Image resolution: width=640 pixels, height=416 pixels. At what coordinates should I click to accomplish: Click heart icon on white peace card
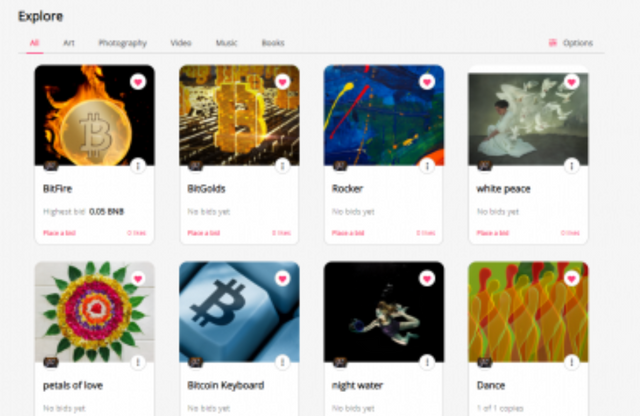point(571,82)
